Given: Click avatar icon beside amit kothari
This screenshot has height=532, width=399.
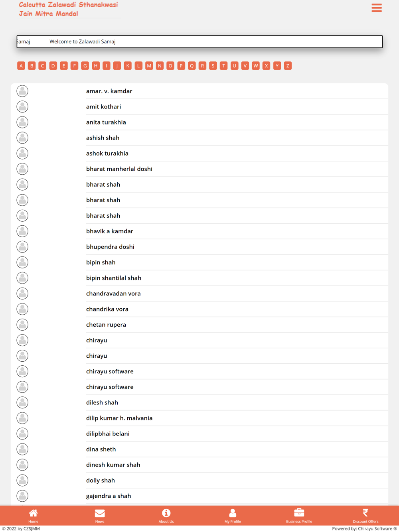Looking at the screenshot, I should pos(22,106).
